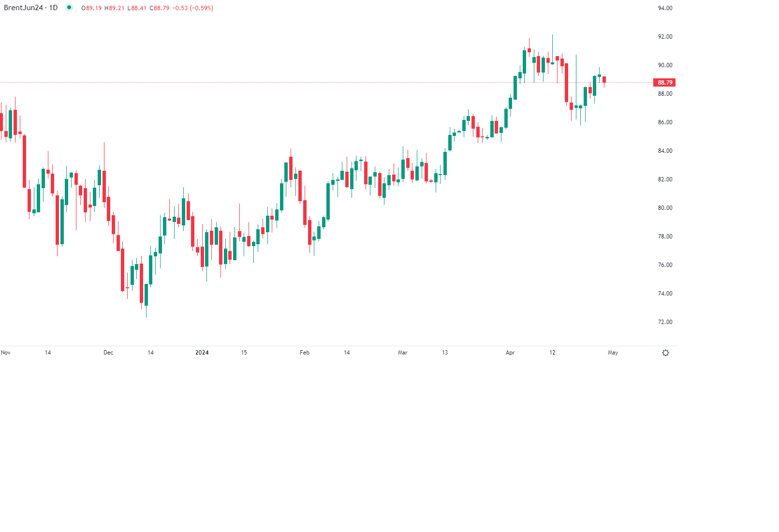Click the latest red candle at chart's right

[604, 79]
